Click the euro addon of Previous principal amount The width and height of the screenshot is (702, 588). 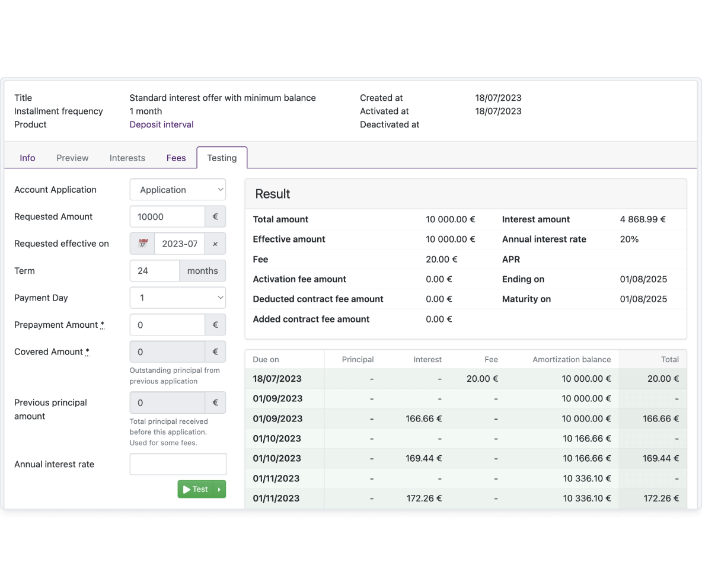tap(215, 402)
